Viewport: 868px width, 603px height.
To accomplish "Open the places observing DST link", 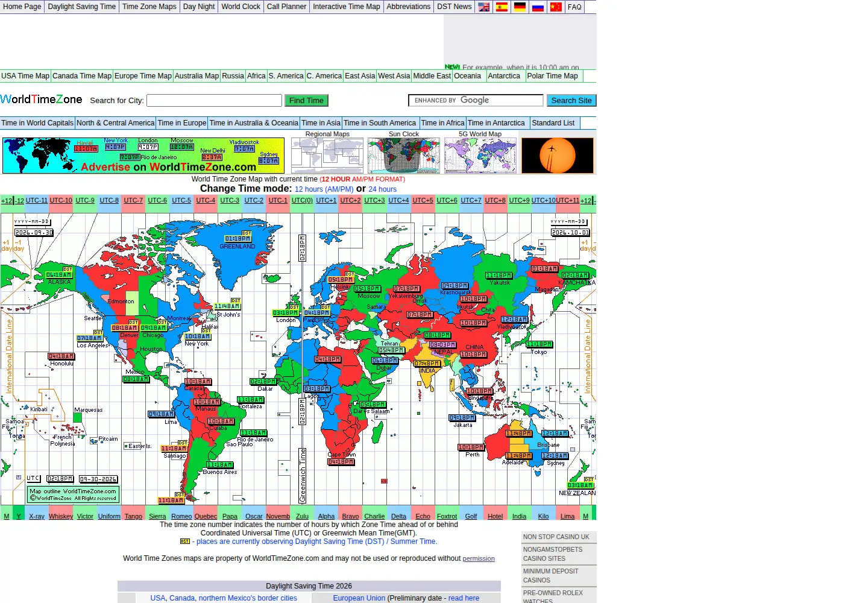I will [316, 541].
